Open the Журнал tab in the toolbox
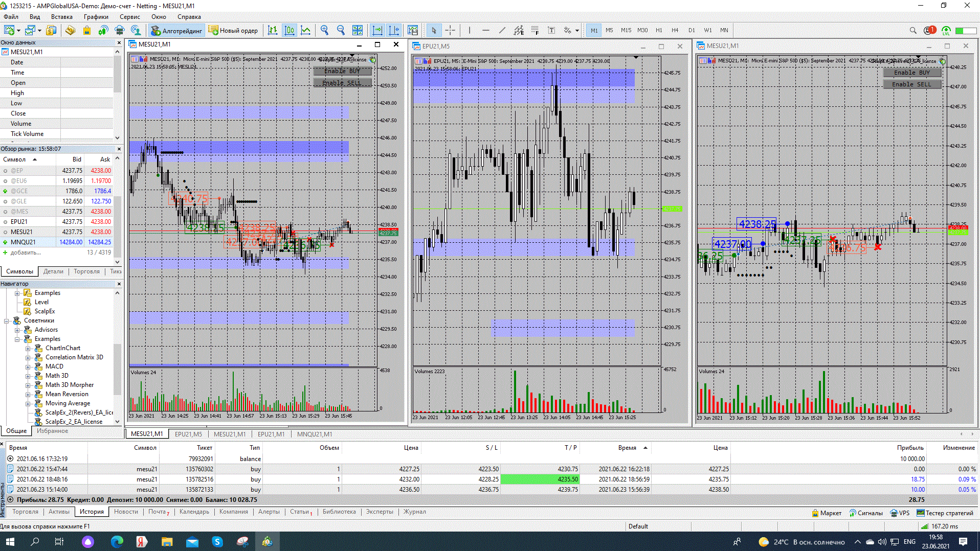980x551 pixels. point(414,512)
